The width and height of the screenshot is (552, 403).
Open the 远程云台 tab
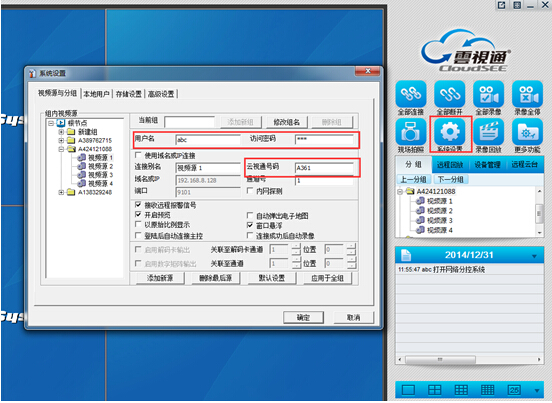(525, 165)
